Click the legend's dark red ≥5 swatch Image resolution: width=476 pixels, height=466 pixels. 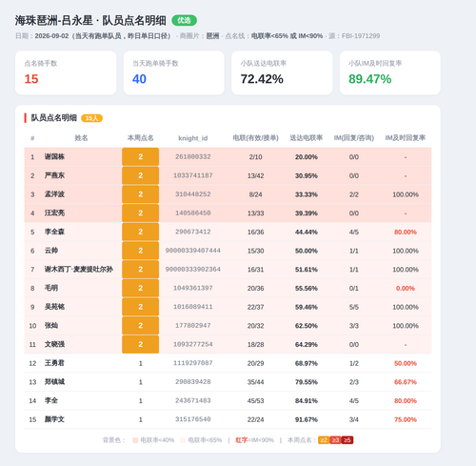pos(347,440)
